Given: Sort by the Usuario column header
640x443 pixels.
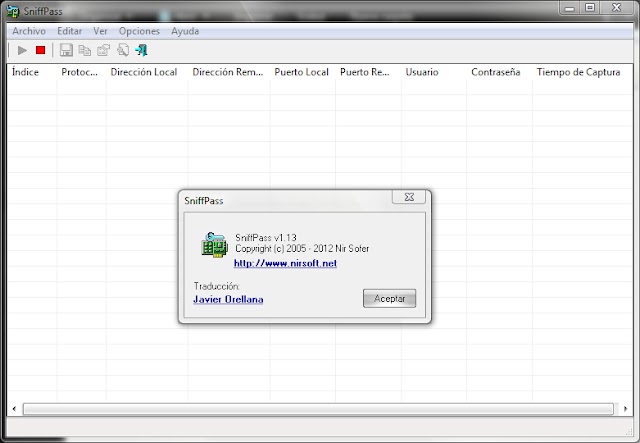Looking at the screenshot, I should (x=434, y=72).
